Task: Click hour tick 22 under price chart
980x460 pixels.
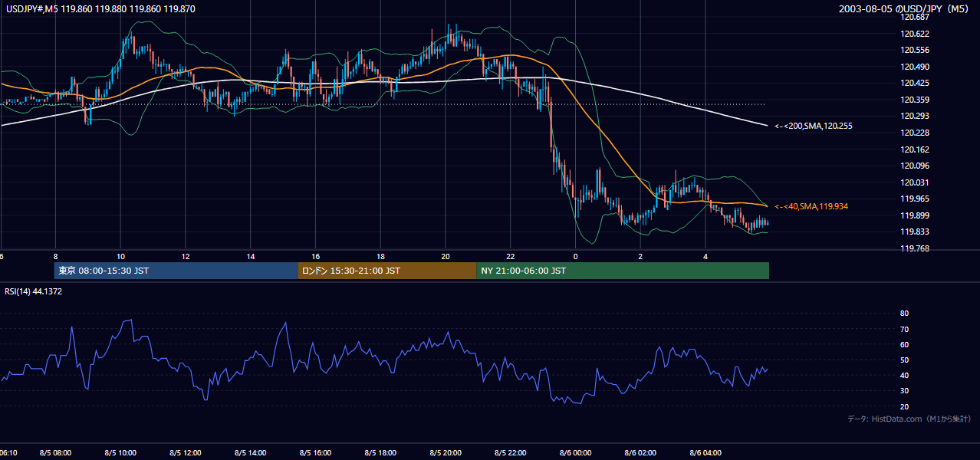Action: (511, 256)
